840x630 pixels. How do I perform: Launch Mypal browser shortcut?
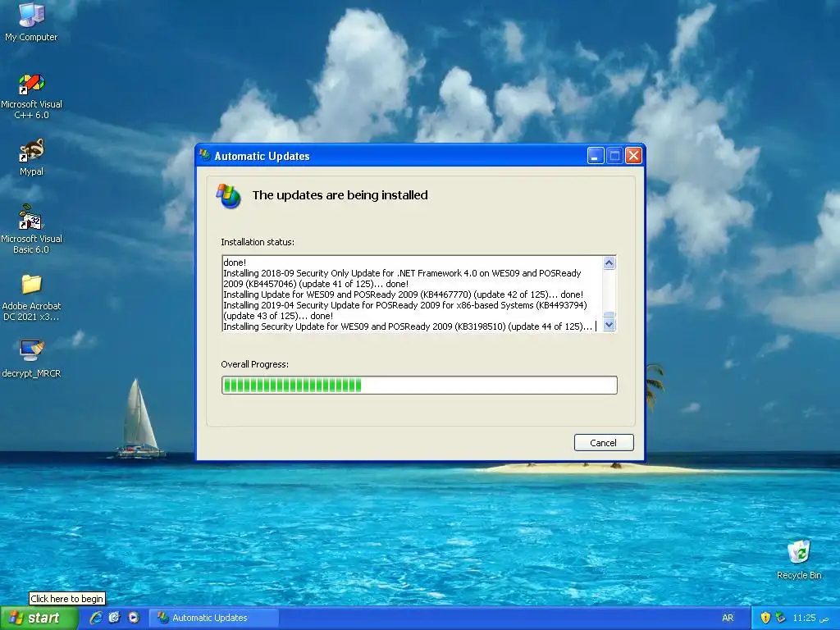point(31,157)
